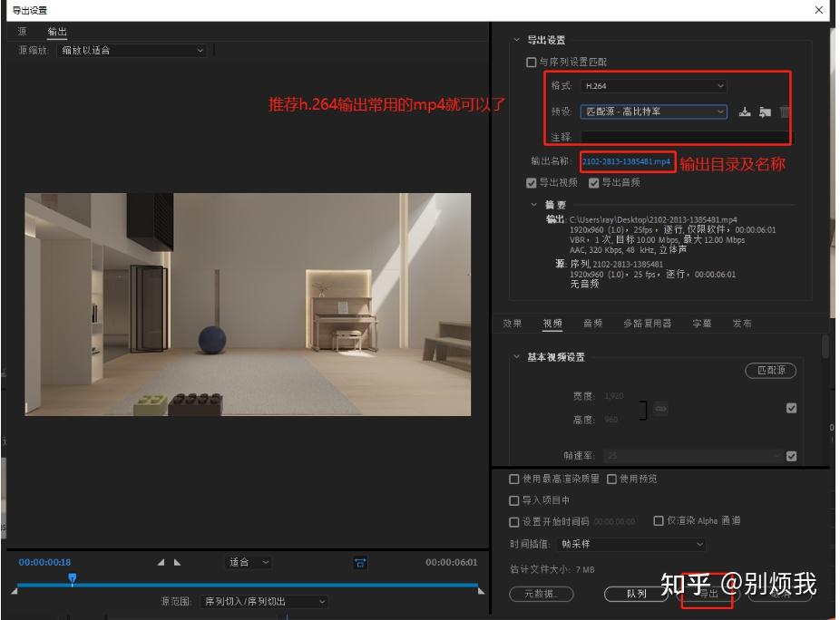
Task: Open the 源缩放 dropdown showing 缩放以适合
Action: [x=132, y=51]
